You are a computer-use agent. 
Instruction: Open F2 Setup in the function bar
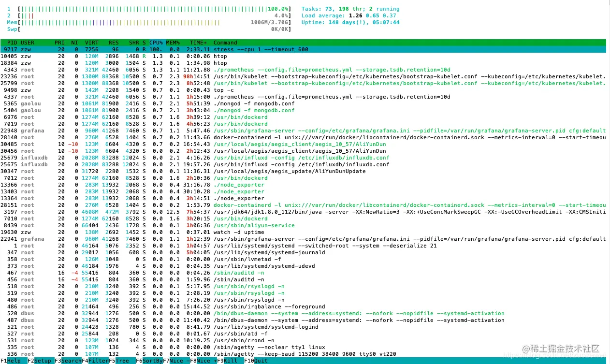coord(41,361)
